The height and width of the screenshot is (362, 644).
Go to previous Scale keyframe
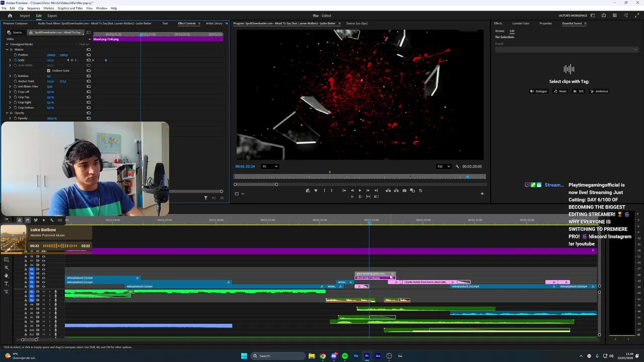[x=68, y=60]
